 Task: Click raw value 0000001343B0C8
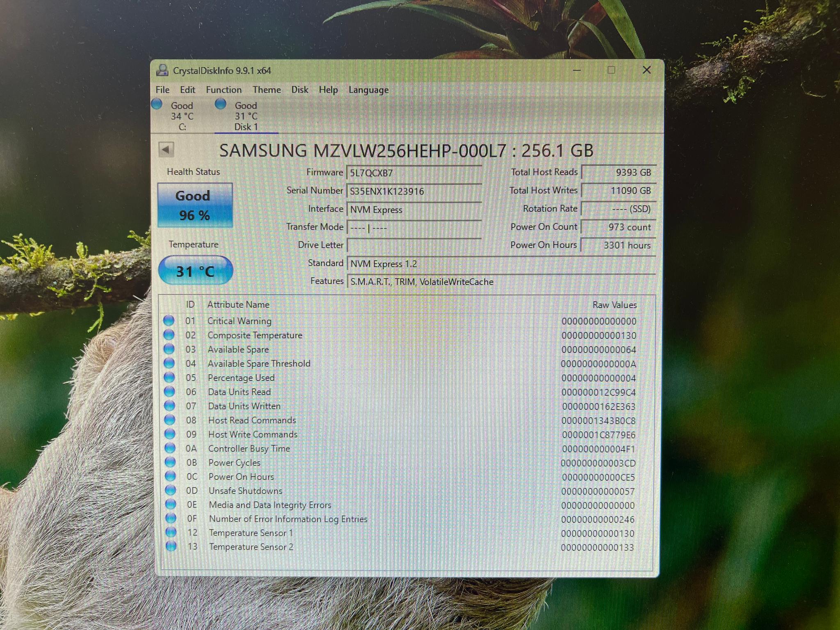[x=598, y=420]
